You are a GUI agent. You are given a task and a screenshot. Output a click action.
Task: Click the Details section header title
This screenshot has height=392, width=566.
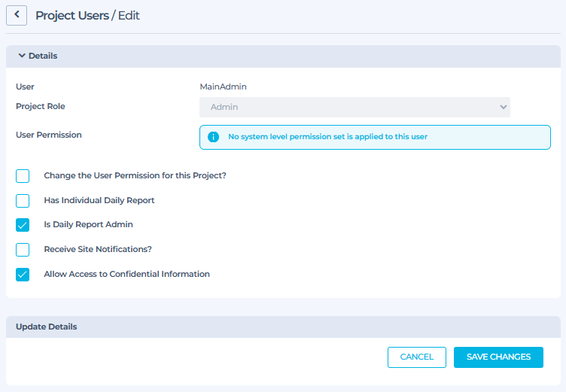click(43, 56)
